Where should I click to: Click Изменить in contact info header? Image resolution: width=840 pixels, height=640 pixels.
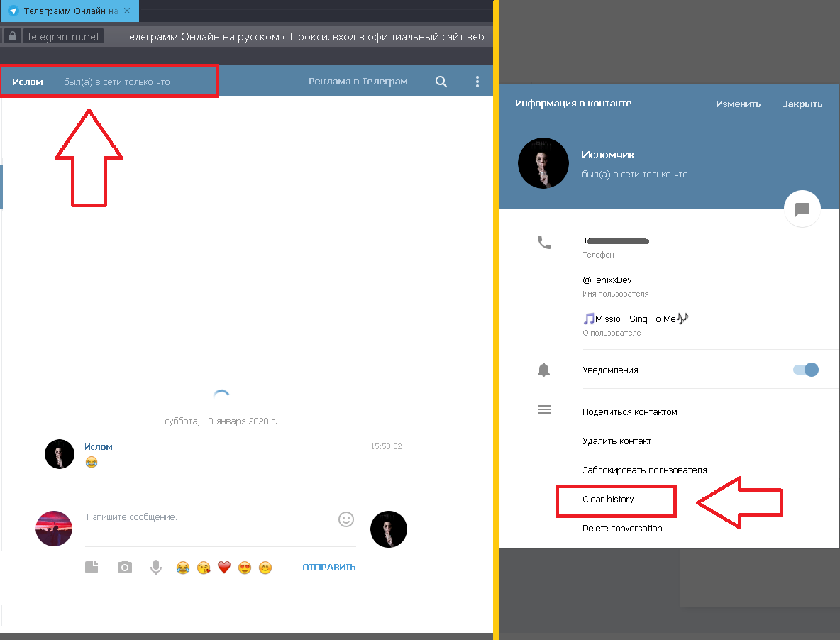pos(739,104)
